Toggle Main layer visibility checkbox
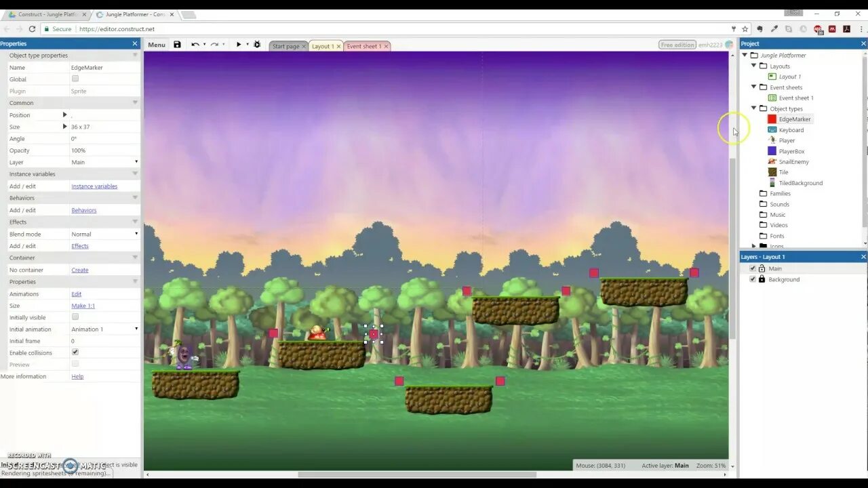Image resolution: width=868 pixels, height=488 pixels. (753, 268)
